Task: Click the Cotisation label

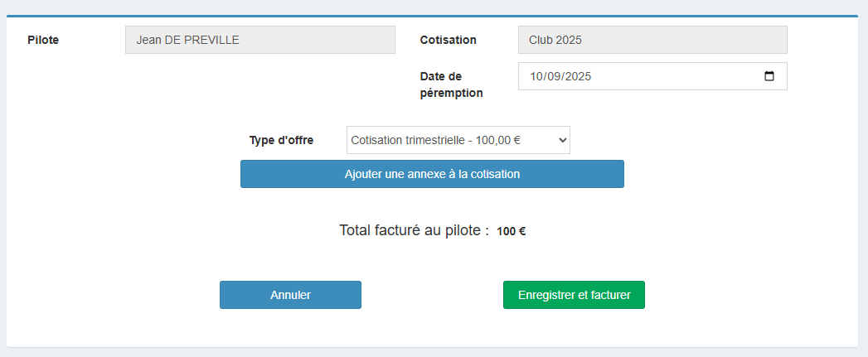Action: point(448,40)
